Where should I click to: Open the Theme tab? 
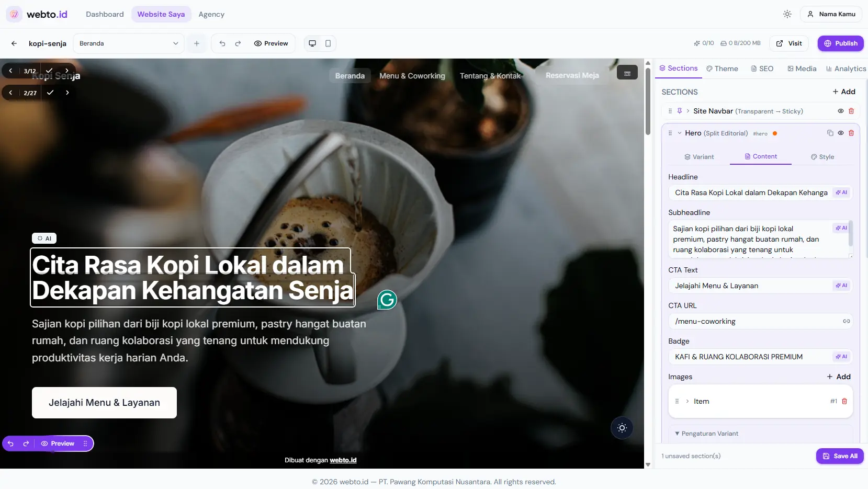tap(722, 69)
